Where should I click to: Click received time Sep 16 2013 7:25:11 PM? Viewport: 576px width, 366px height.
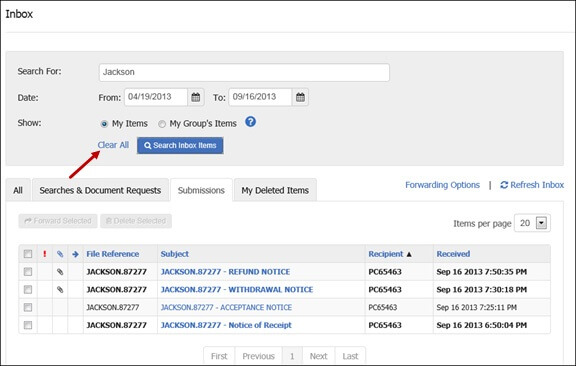[x=476, y=307]
